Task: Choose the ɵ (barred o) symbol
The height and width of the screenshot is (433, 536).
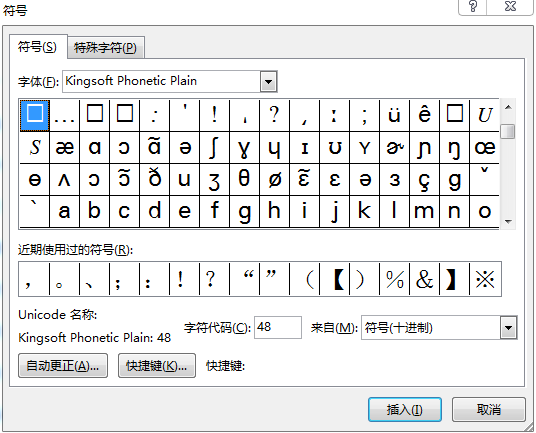Action: [35, 179]
